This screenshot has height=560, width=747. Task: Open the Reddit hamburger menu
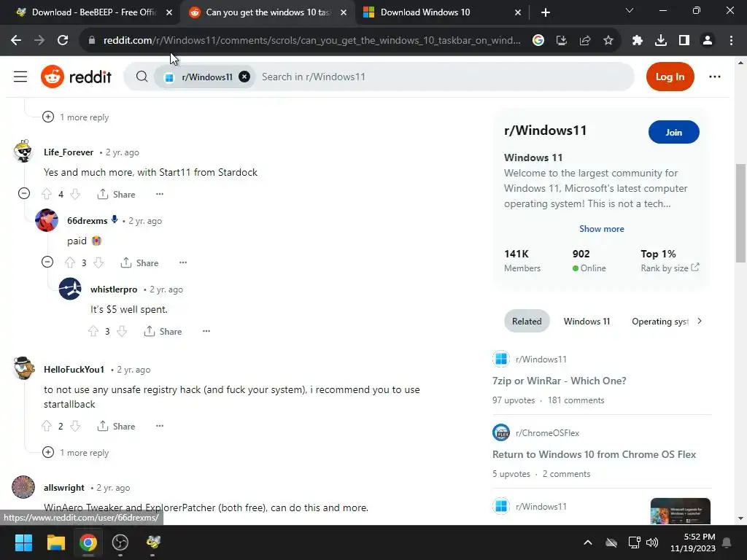point(20,77)
